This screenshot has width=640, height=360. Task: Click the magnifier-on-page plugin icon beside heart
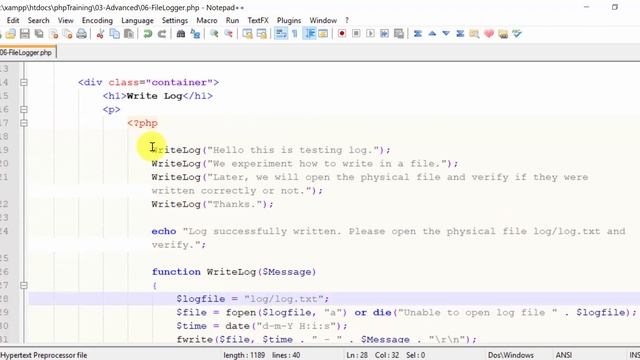(x=474, y=34)
